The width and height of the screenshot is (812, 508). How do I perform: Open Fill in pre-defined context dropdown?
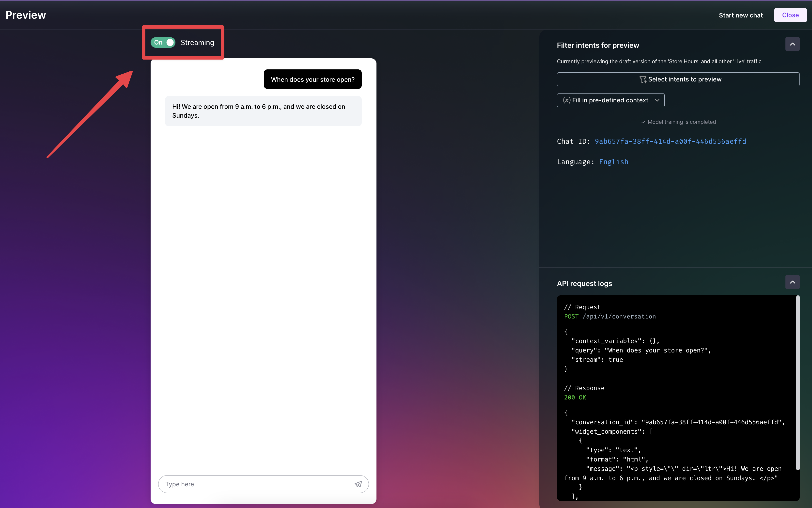pyautogui.click(x=610, y=100)
